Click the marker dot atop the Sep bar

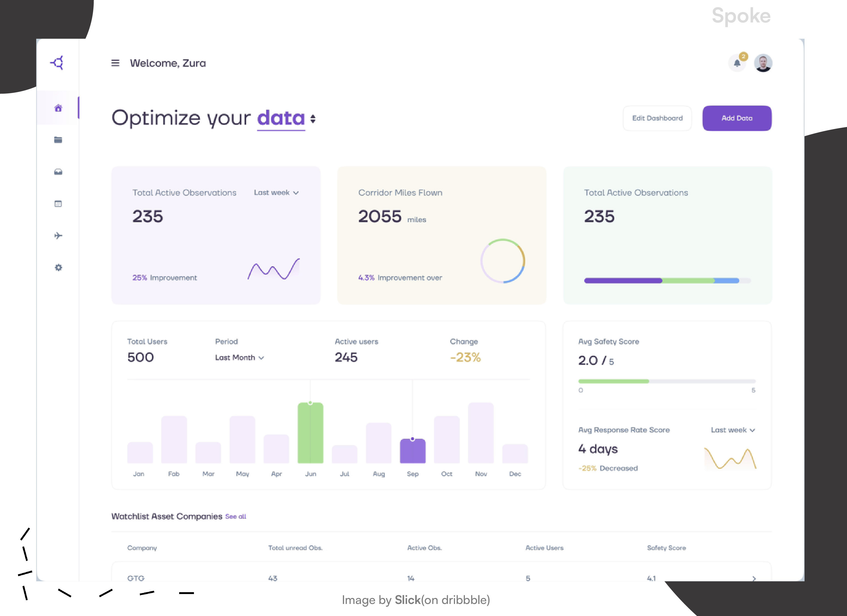413,439
